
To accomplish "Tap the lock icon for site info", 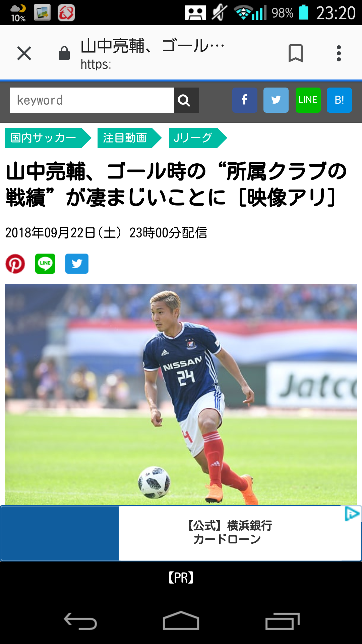I will (64, 53).
